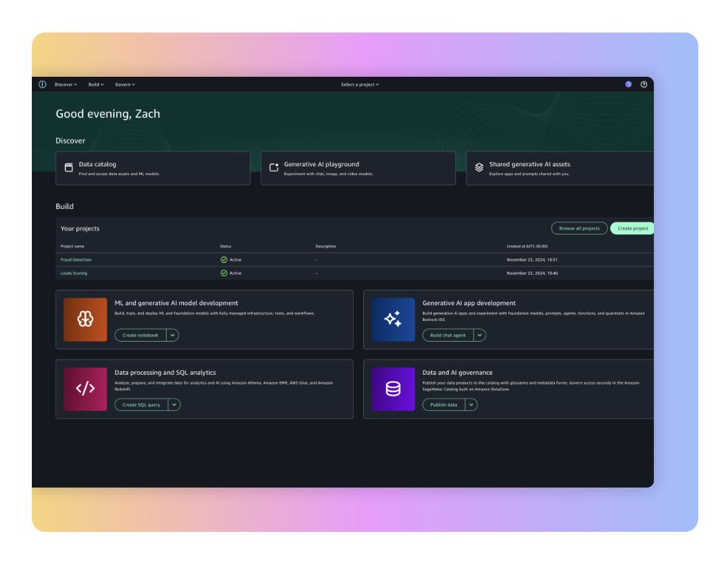Click the Data catalog icon
The image size is (728, 563).
[x=69, y=167]
